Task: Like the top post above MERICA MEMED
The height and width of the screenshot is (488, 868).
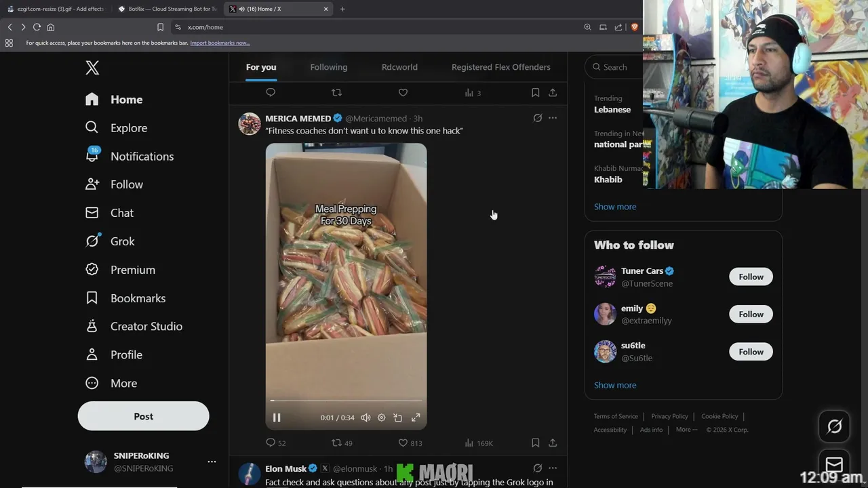Action: 403,92
